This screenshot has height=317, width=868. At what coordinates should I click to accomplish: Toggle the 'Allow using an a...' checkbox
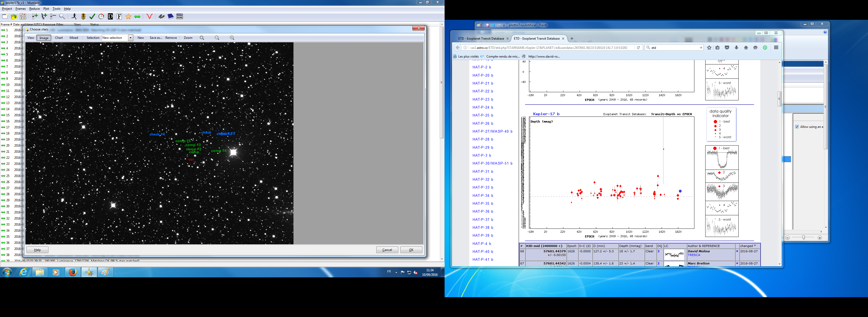(797, 127)
